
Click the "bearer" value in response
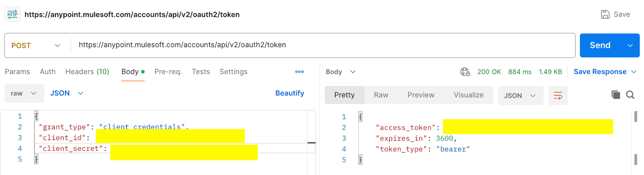coord(453,149)
